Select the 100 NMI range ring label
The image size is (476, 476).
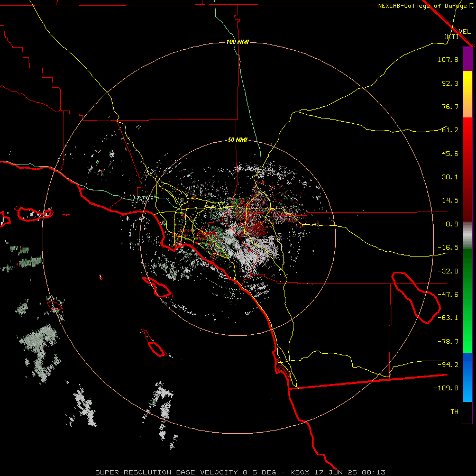237,42
